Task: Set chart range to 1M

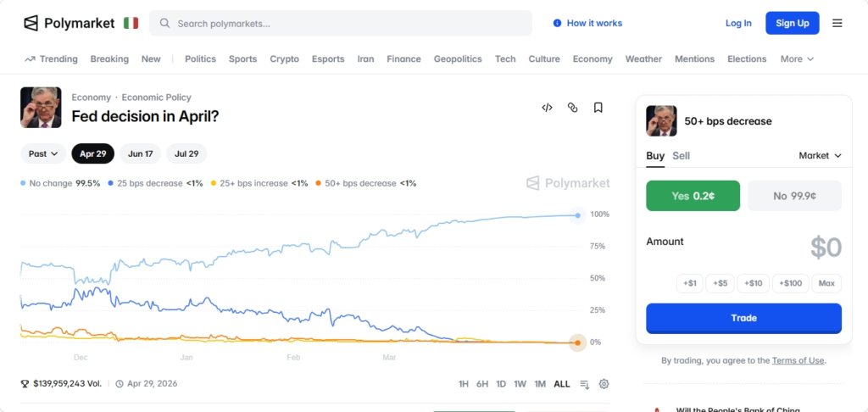Action: tap(540, 384)
